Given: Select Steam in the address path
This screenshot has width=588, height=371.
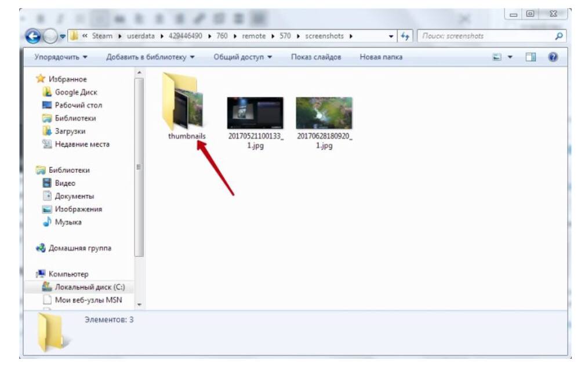Looking at the screenshot, I should 102,36.
